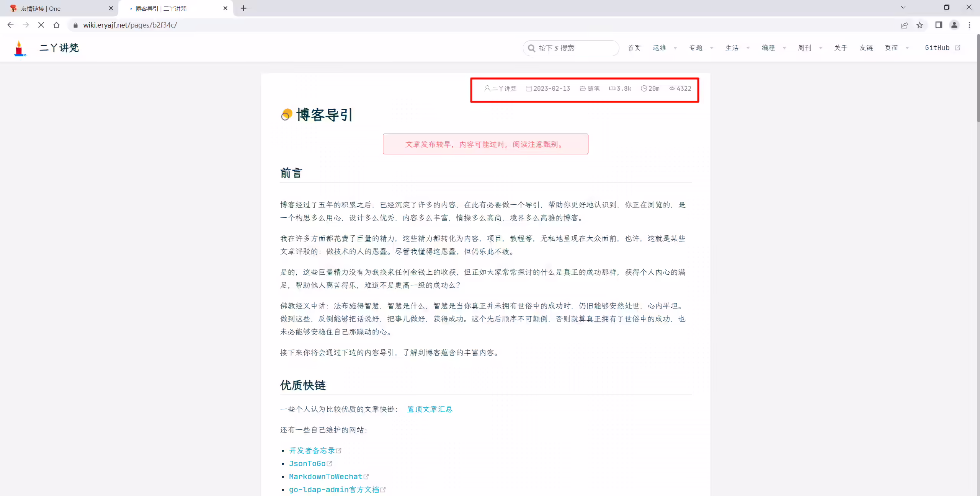This screenshot has height=496, width=980.
Task: Open a new browser tab
Action: (243, 8)
